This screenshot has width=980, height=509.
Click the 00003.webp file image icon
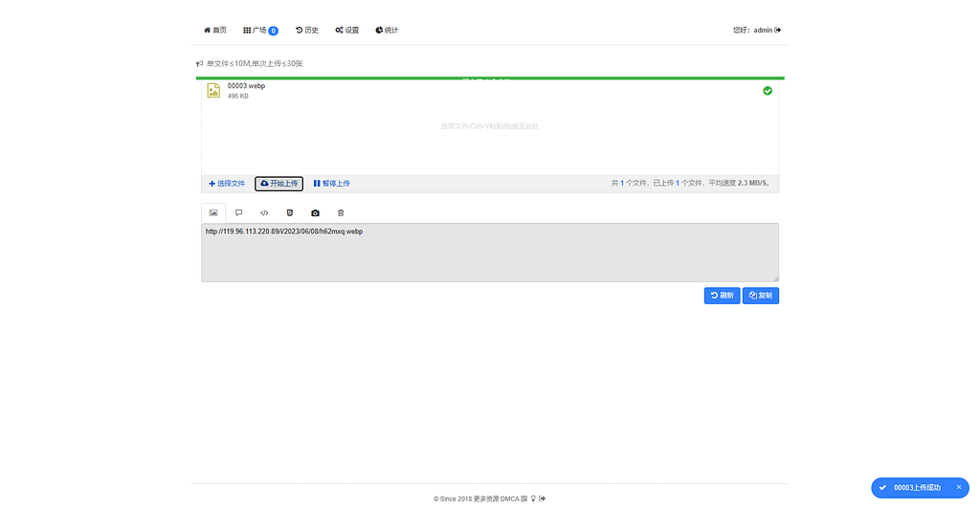click(213, 91)
